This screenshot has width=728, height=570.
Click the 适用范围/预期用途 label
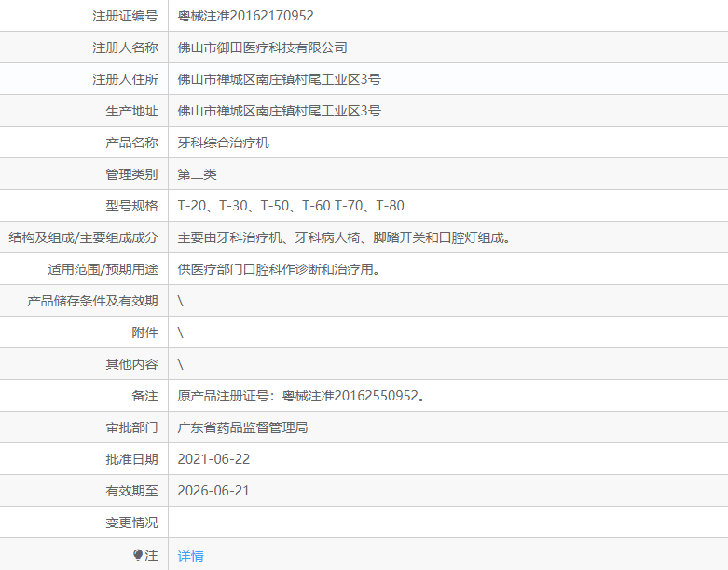(103, 269)
